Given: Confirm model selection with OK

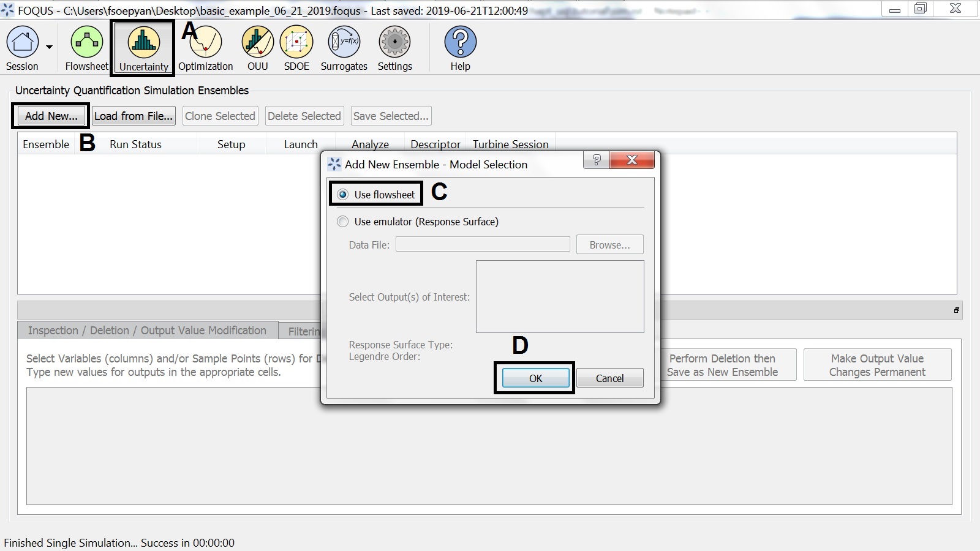Looking at the screenshot, I should pos(534,378).
